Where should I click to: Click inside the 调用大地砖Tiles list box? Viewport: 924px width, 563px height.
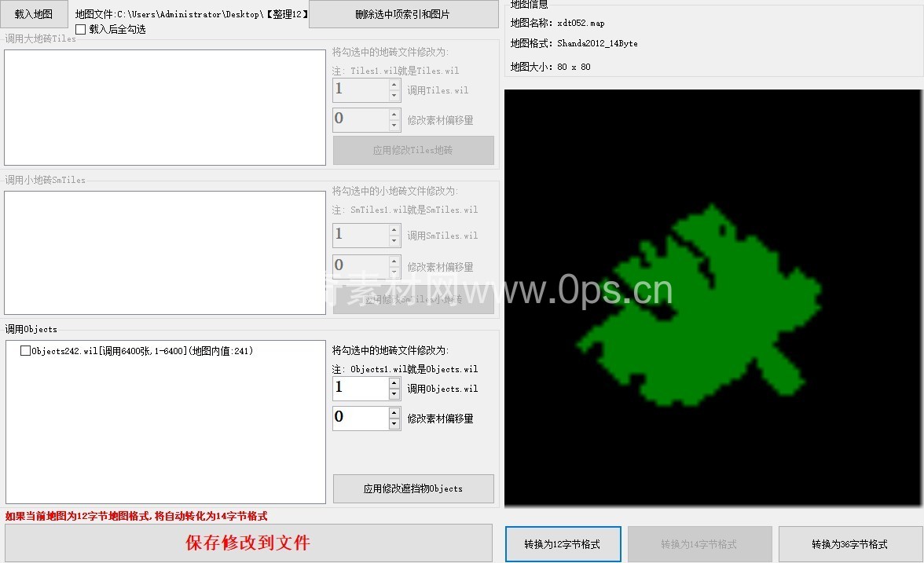(x=165, y=108)
